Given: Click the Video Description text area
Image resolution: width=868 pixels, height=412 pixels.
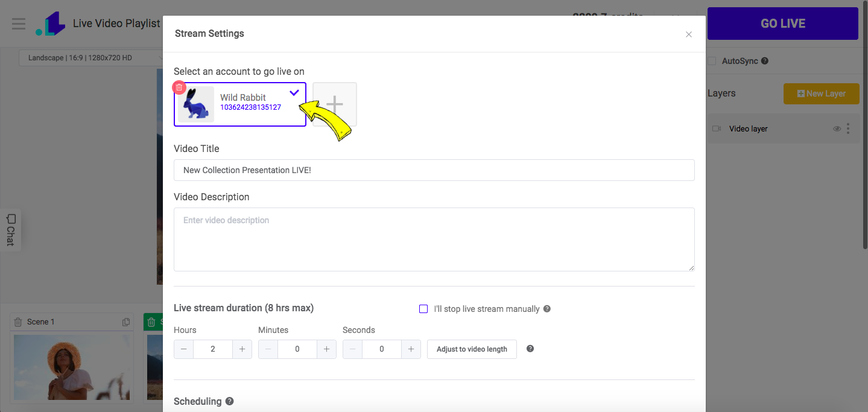Looking at the screenshot, I should point(434,239).
